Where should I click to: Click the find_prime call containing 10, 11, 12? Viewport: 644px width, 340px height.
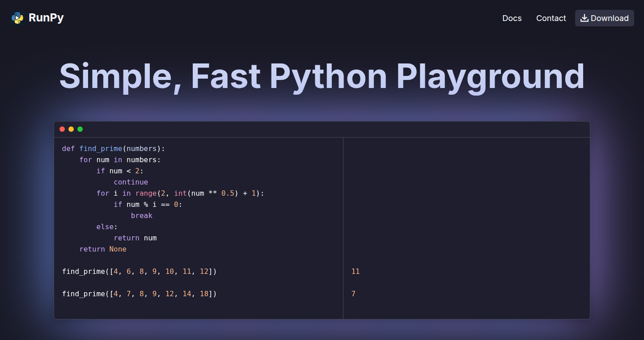140,271
